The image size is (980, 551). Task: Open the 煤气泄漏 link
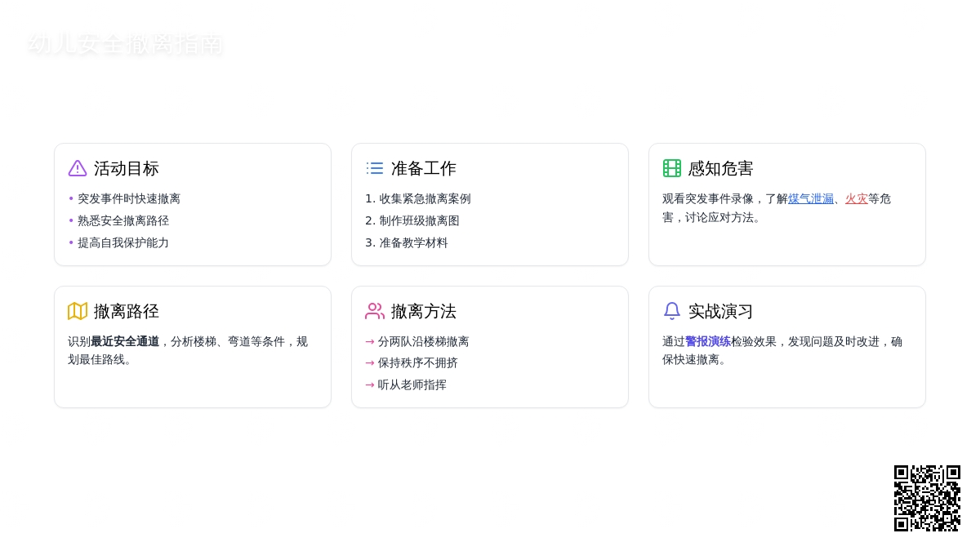pyautogui.click(x=810, y=198)
